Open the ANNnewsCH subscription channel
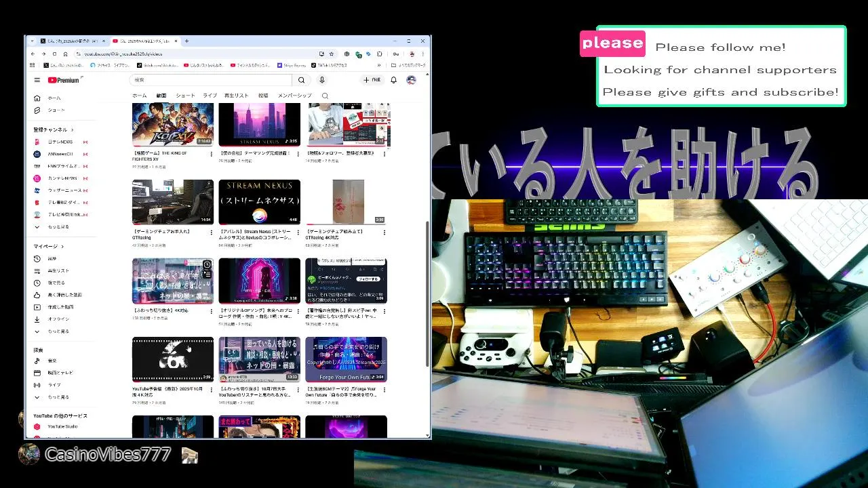This screenshot has width=868, height=488. click(61, 154)
